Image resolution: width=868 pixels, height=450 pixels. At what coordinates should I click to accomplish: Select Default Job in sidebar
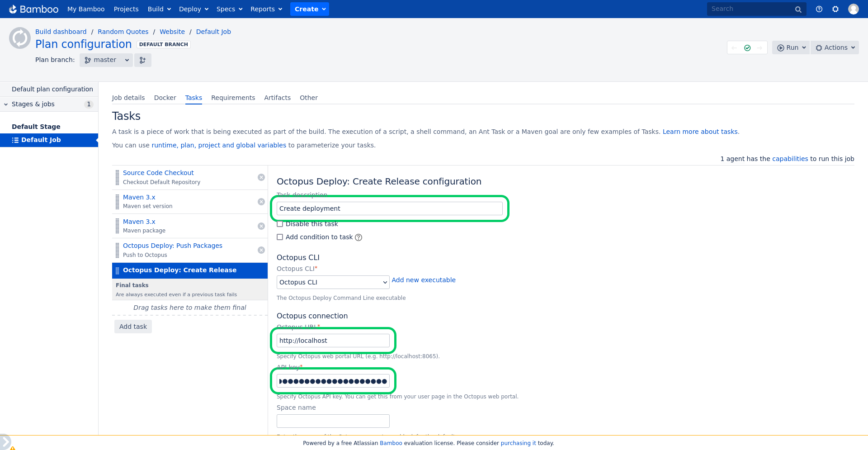tap(49, 140)
